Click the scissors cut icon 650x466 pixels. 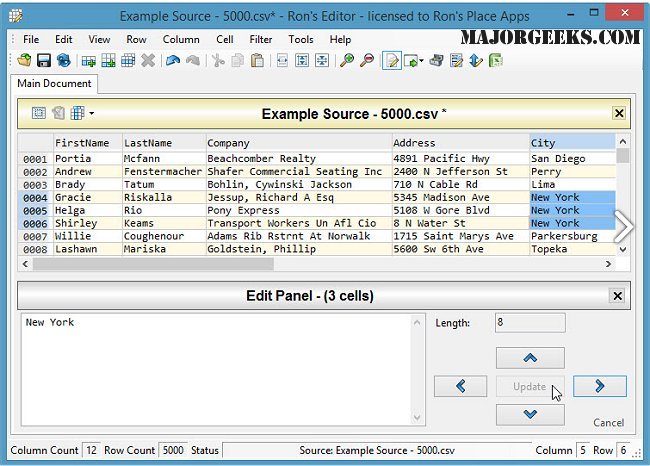(218, 61)
